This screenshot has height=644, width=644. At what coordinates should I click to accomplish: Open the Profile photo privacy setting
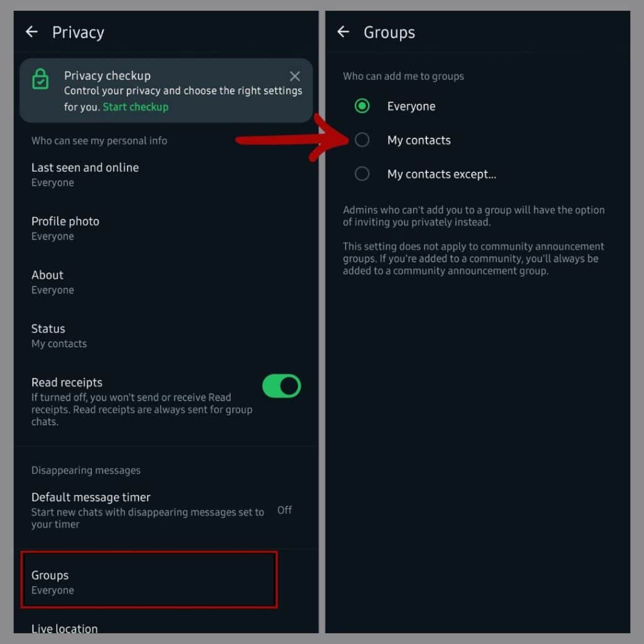tap(166, 228)
